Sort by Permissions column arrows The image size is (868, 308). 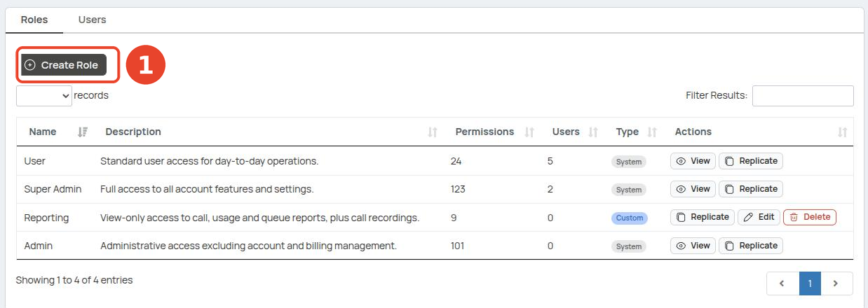[x=529, y=132]
